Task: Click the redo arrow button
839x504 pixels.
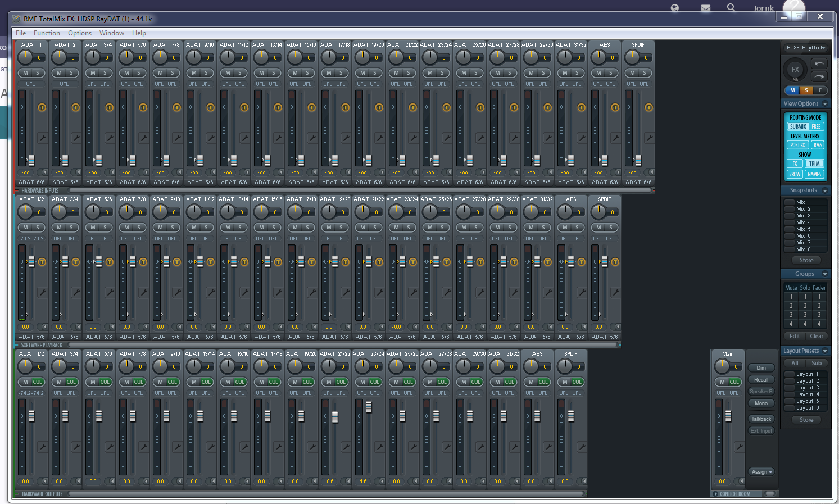Action: click(819, 76)
